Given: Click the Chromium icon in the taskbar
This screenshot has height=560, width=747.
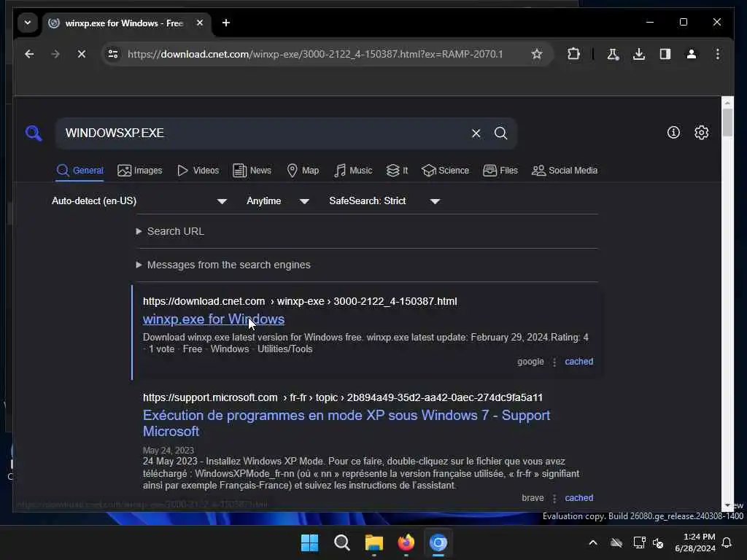Looking at the screenshot, I should 438,542.
